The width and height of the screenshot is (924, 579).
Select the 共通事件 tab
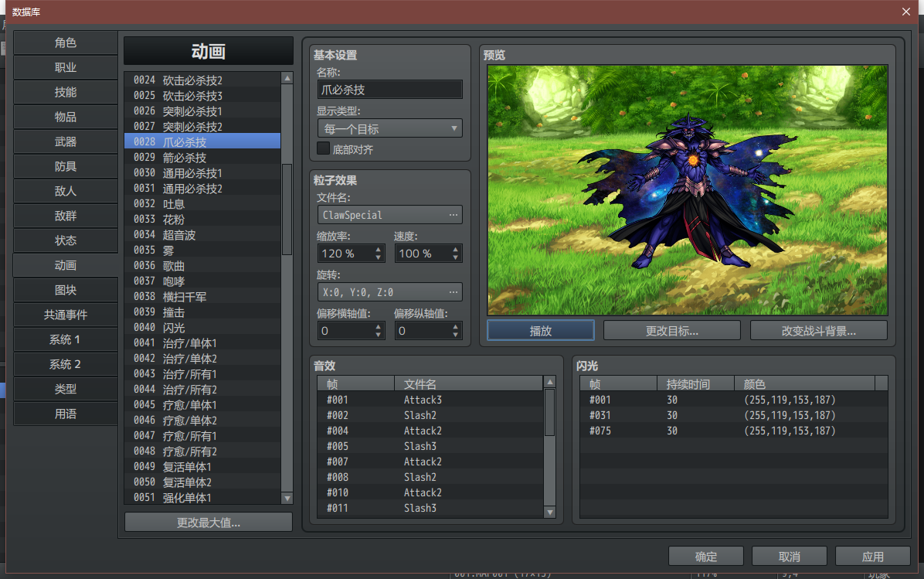click(x=66, y=315)
